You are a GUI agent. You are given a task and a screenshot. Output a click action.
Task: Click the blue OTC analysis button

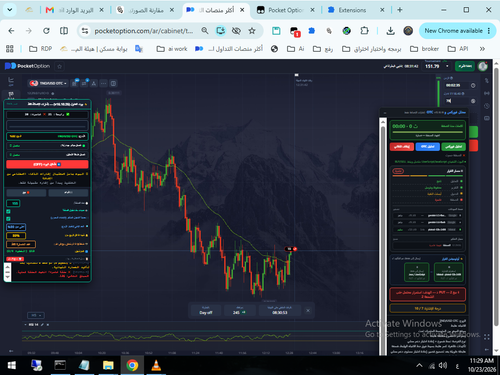[428, 146]
